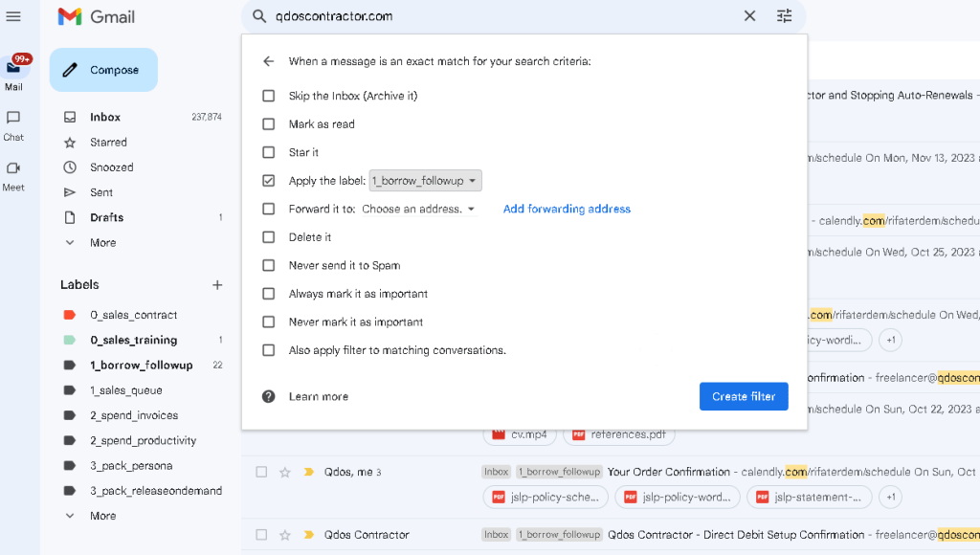Viewport: 980px width, 555px height.
Task: Open the main menu hamburger icon
Action: 13,16
